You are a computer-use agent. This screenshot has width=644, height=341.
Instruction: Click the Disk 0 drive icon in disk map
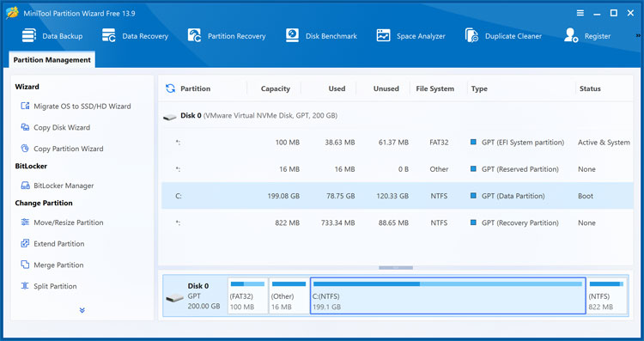[x=174, y=297]
